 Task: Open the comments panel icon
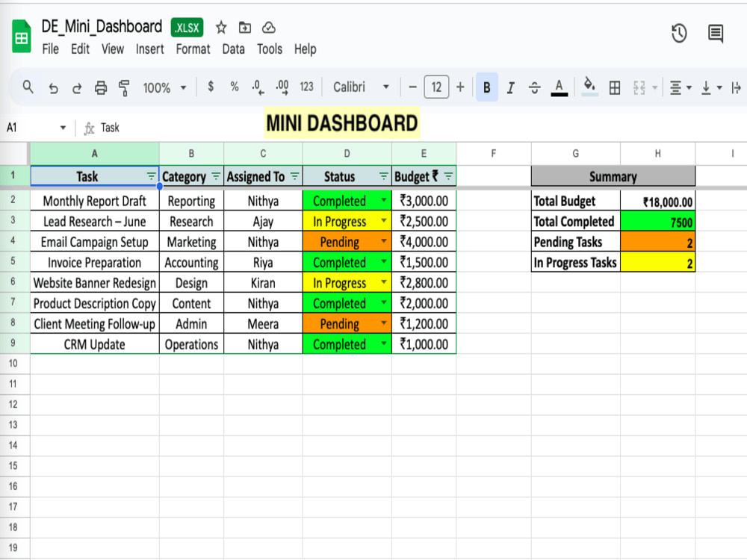716,34
